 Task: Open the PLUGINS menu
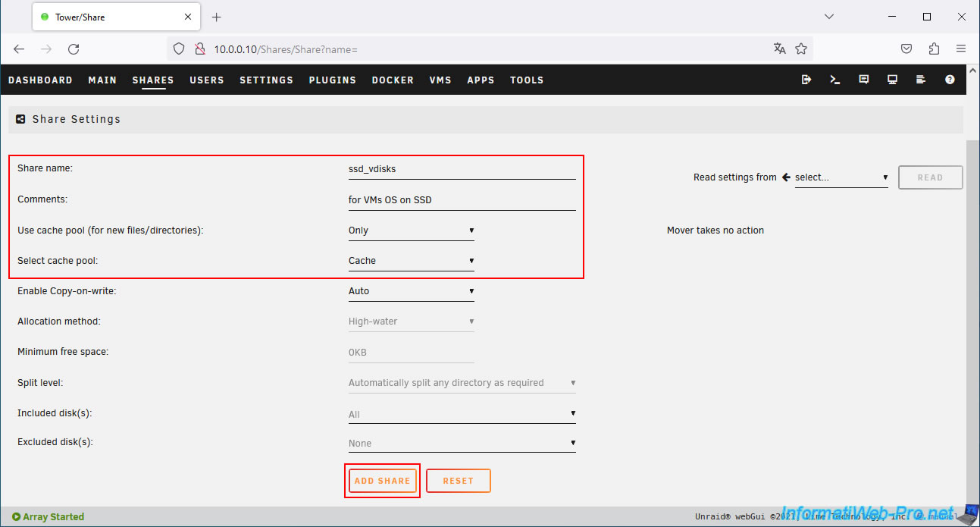(x=333, y=80)
